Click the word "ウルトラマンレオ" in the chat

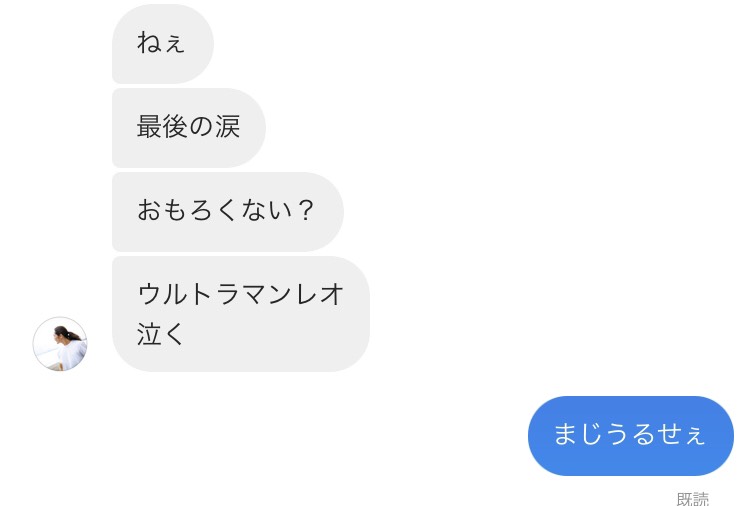(x=240, y=294)
